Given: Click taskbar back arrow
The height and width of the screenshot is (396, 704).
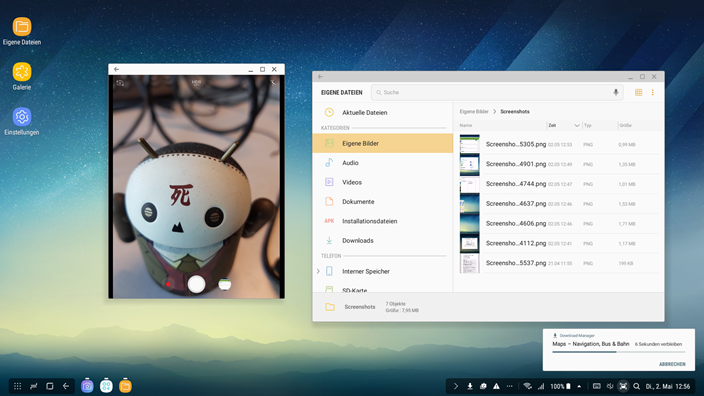Looking at the screenshot, I should 66,386.
